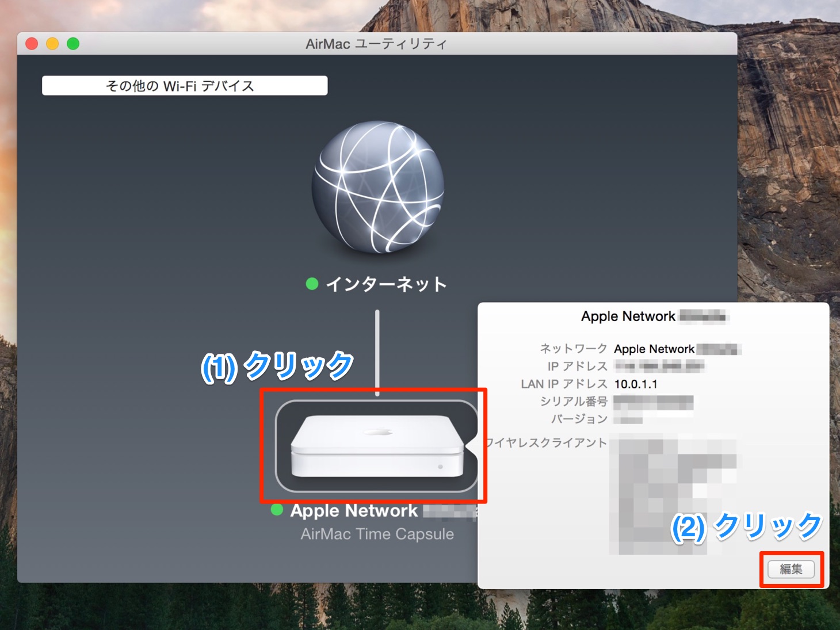Click the インターネット label

coord(386,284)
